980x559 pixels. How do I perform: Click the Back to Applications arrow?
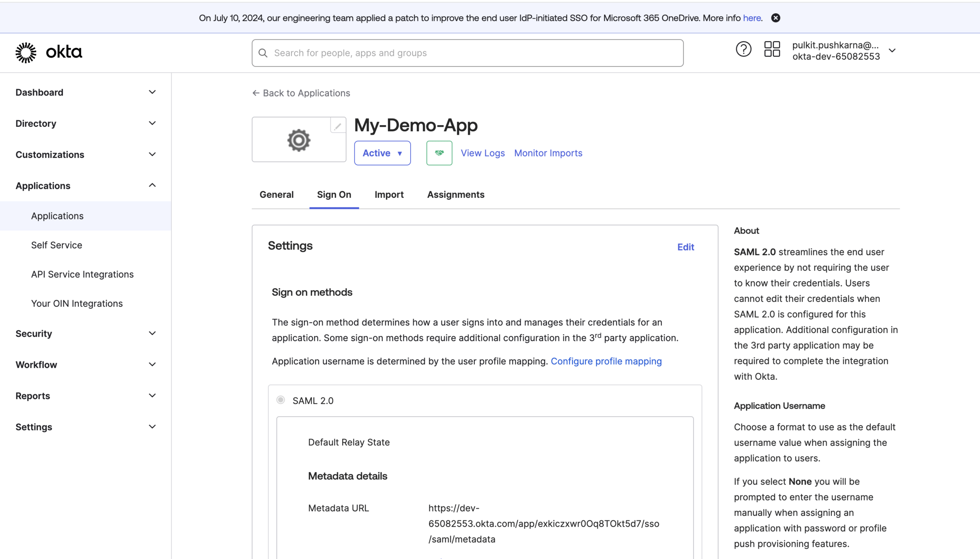[256, 93]
